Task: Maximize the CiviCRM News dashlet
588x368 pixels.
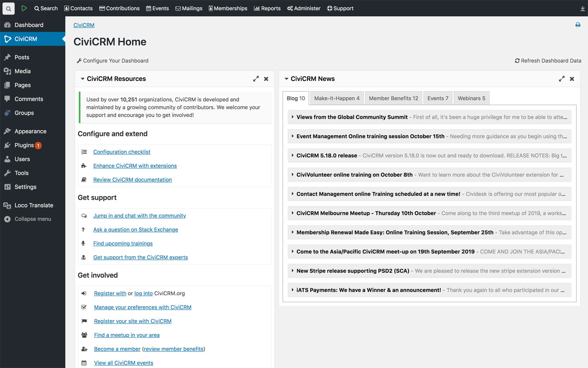Action: (x=561, y=79)
